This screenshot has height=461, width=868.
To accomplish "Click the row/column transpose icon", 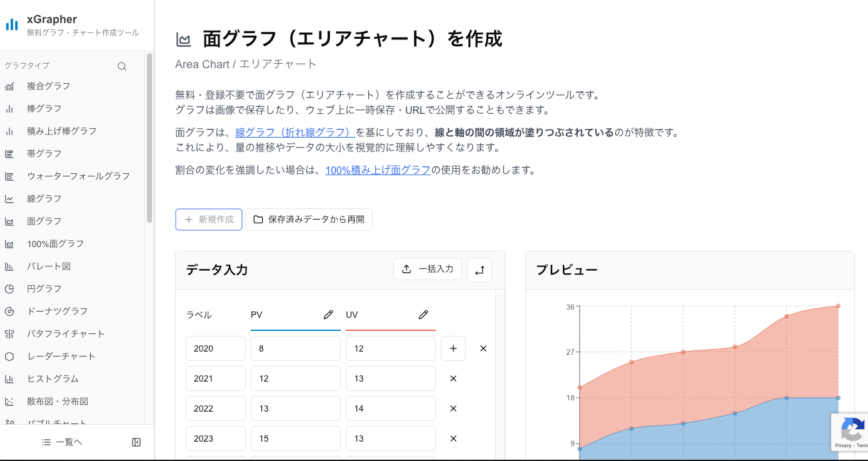I will point(479,270).
